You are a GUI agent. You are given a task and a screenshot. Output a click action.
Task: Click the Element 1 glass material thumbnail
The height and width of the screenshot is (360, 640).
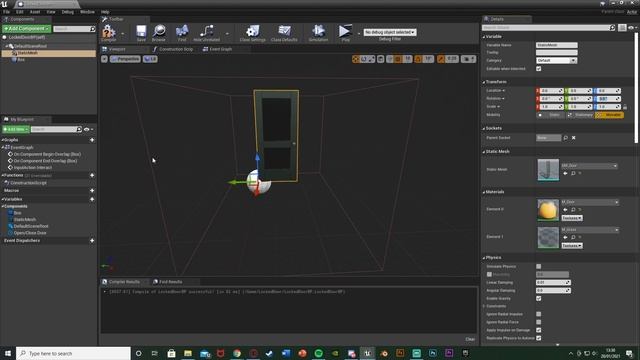[x=548, y=238]
